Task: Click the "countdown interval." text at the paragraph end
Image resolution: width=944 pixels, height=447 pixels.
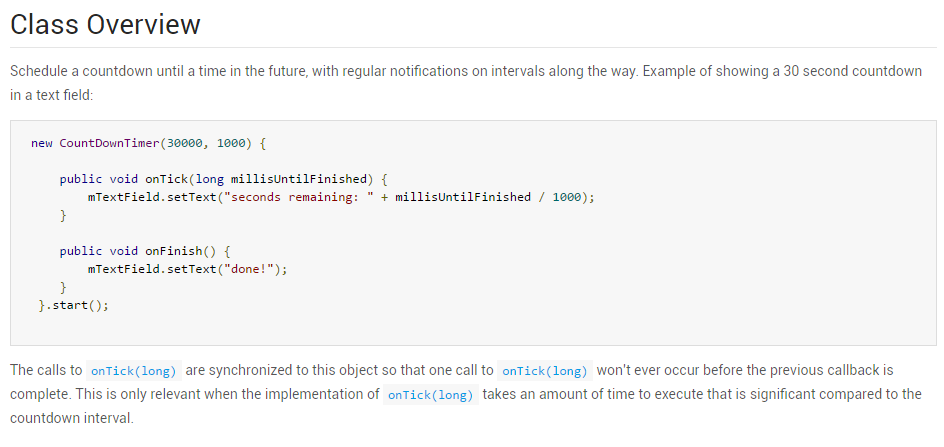Action: (x=71, y=418)
